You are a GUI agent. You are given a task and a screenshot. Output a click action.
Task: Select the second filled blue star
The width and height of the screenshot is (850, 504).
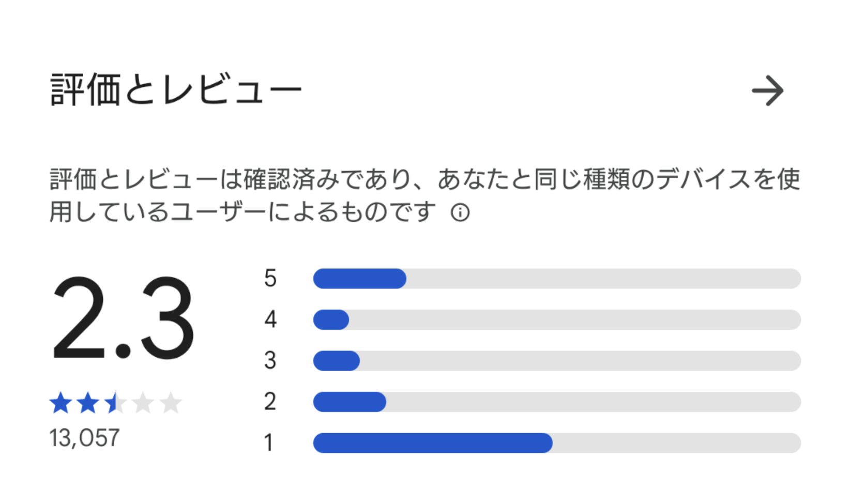tap(88, 403)
